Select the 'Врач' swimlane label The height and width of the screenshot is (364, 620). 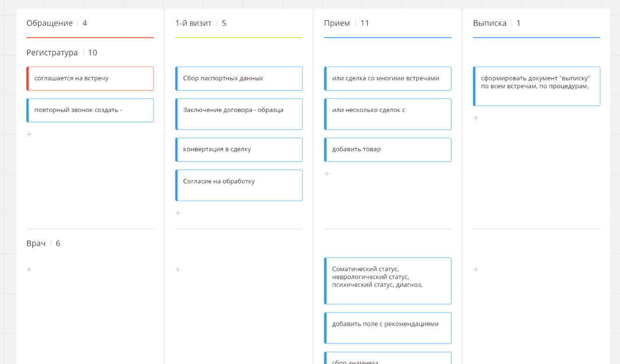tap(36, 243)
